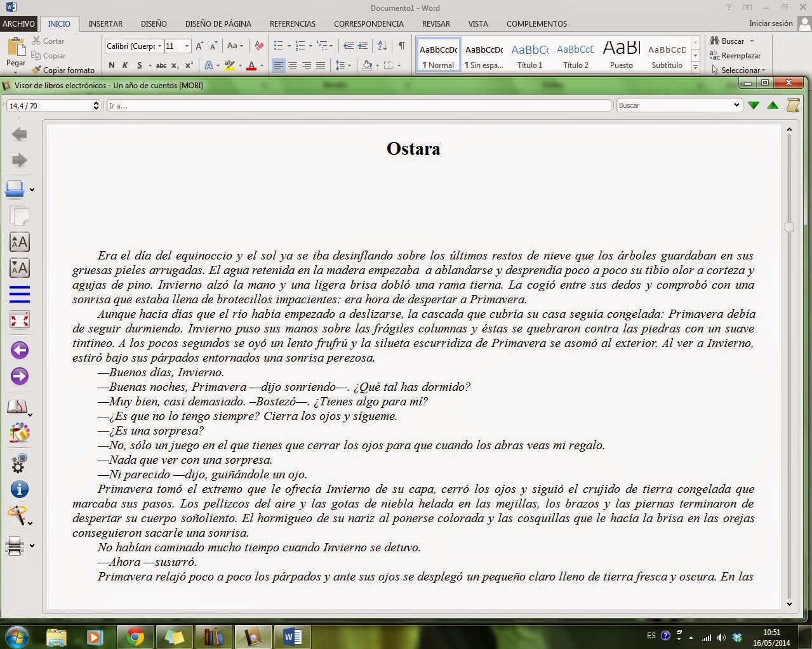Open the viewer bookmarks icon
This screenshot has height=649, width=812.
17,407
